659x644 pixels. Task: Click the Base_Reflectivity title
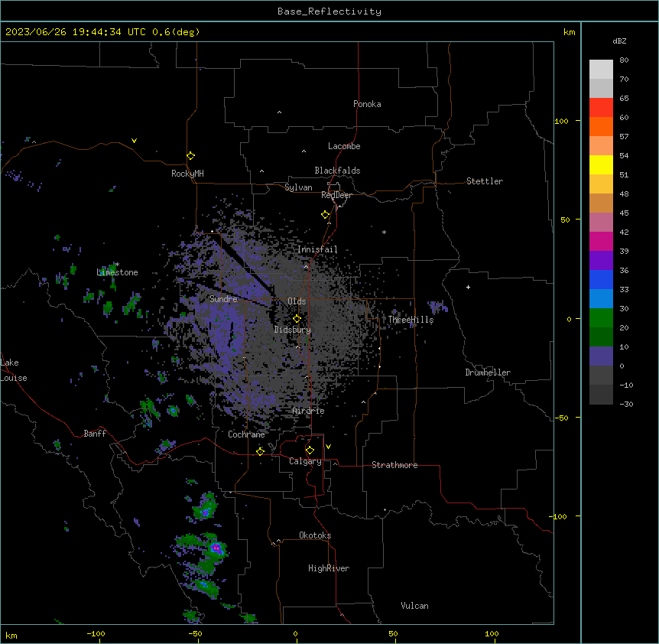click(329, 11)
